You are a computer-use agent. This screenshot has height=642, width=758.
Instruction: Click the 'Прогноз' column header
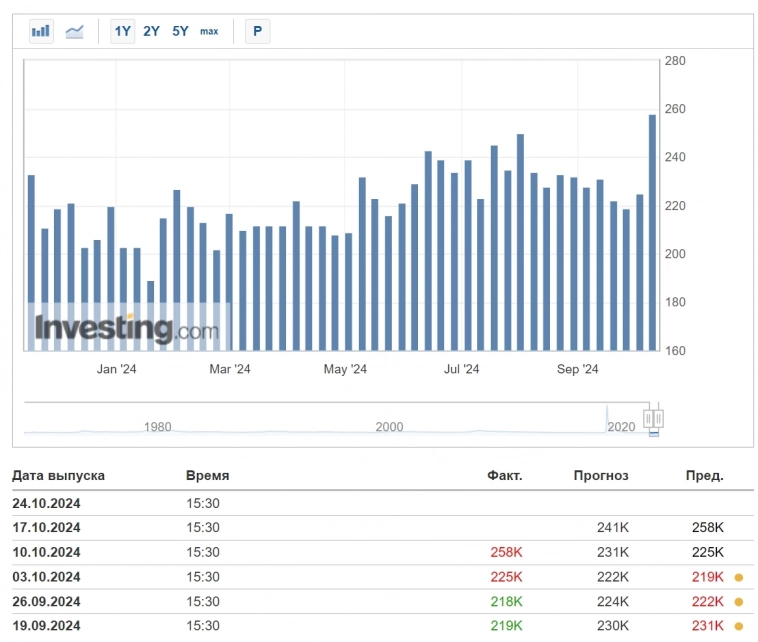(x=601, y=476)
